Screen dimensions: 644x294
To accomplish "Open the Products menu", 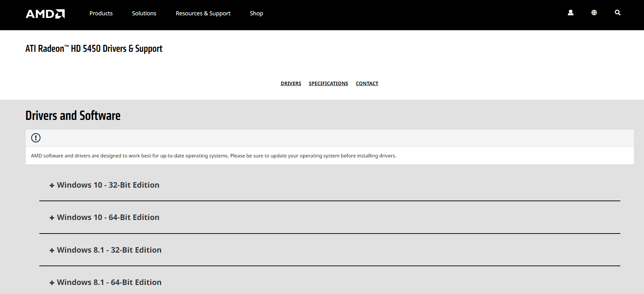I will 101,13.
